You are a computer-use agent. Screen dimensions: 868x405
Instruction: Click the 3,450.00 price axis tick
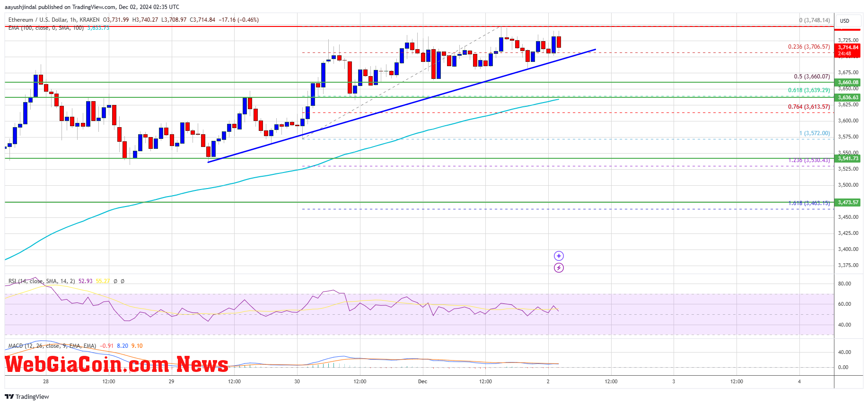[848, 217]
